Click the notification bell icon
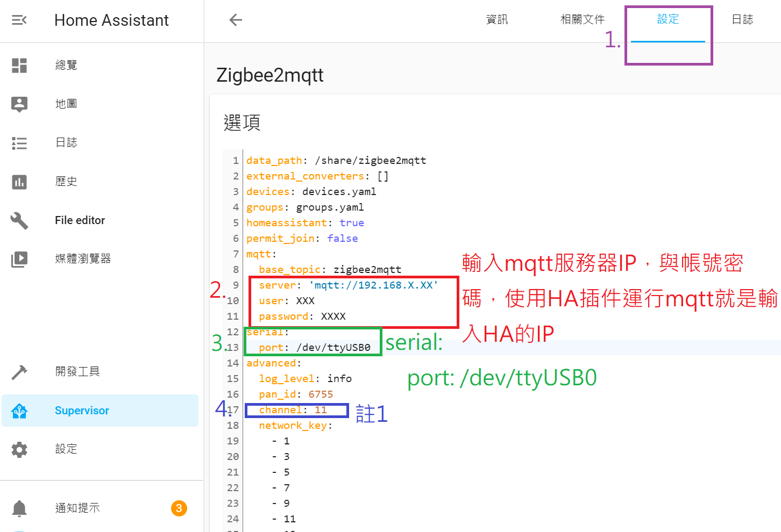This screenshot has height=532, width=781. pyautogui.click(x=19, y=508)
